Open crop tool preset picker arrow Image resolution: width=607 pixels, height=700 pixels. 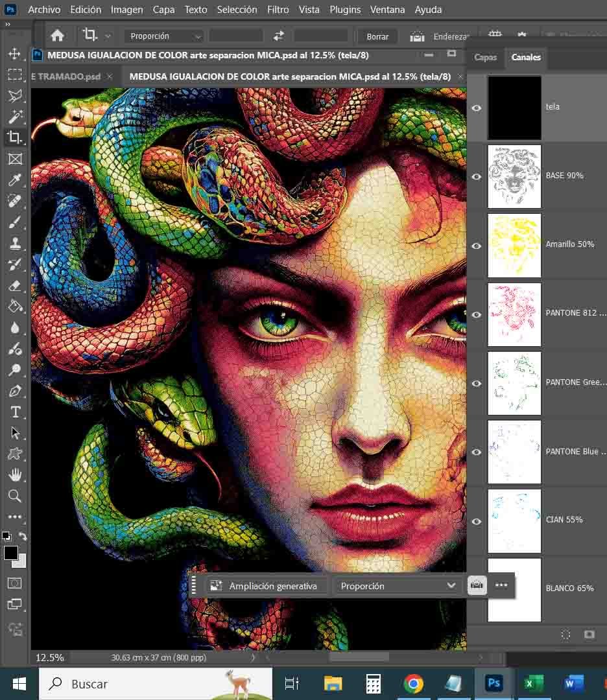pyautogui.click(x=108, y=36)
